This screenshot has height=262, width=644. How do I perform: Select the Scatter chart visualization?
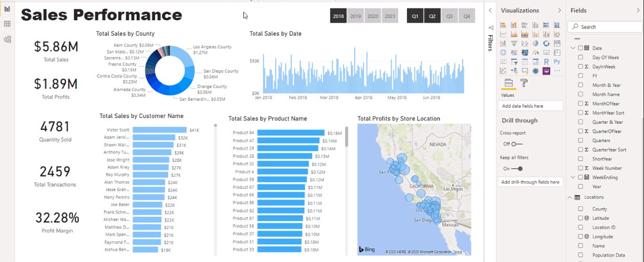click(525, 43)
